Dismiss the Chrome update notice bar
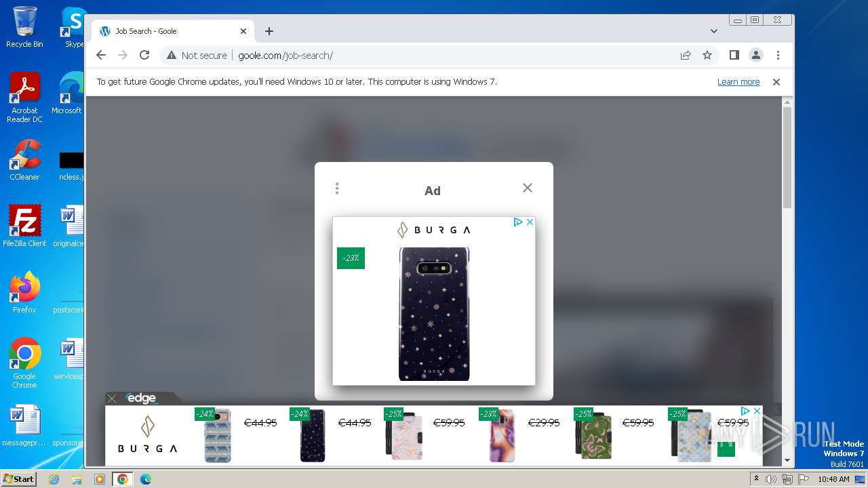This screenshot has width=868, height=488. (x=776, y=82)
